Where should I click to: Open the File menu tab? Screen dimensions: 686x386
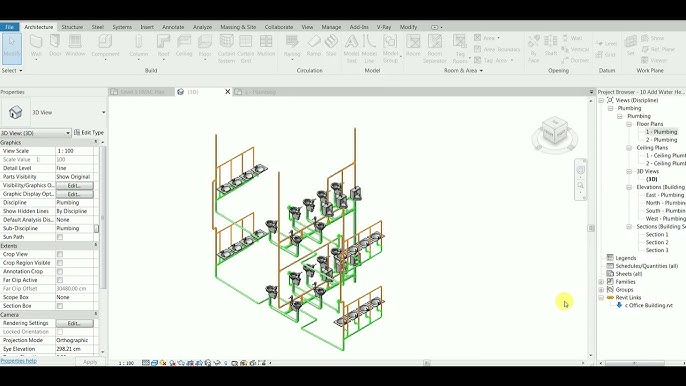click(x=9, y=27)
